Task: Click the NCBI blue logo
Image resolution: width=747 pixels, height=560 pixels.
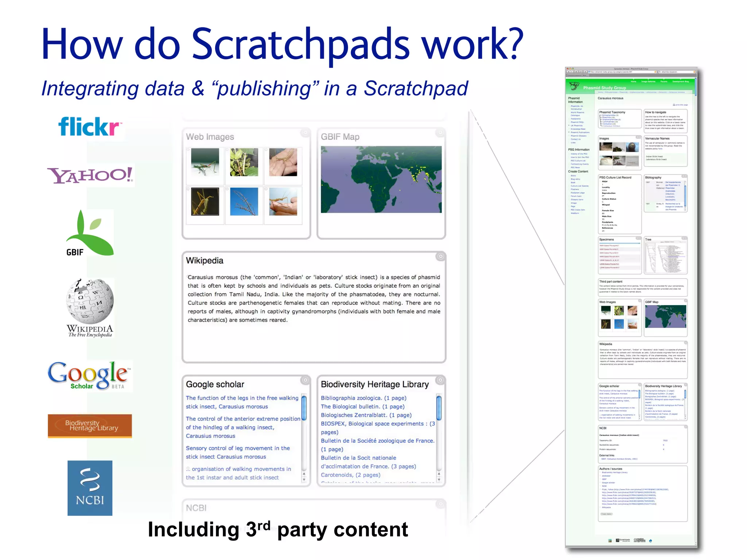Action: click(90, 488)
